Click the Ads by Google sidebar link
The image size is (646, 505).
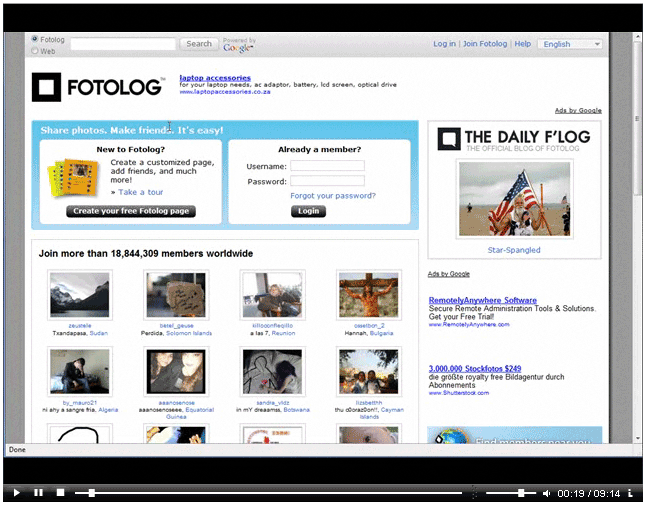449,274
